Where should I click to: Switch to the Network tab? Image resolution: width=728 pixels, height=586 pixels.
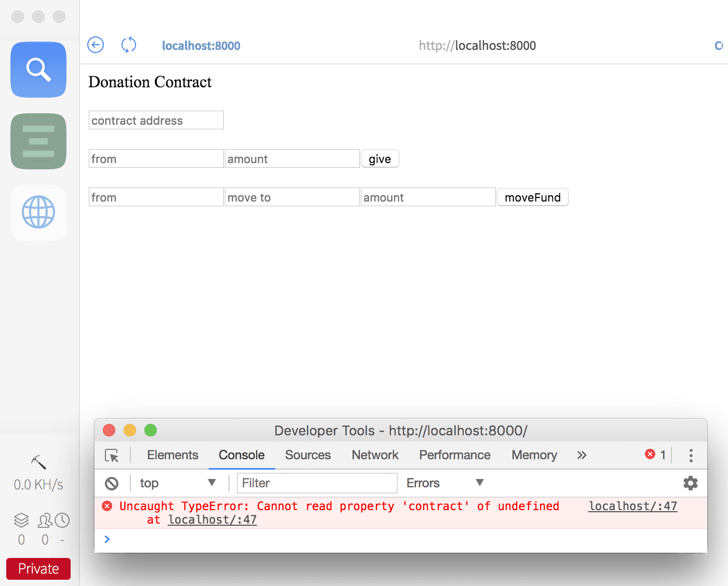point(375,455)
